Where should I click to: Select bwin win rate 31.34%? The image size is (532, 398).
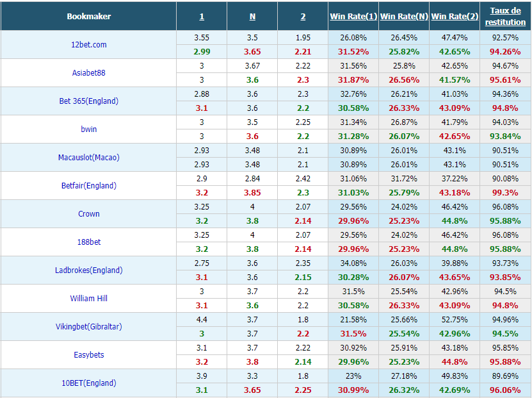pyautogui.click(x=353, y=122)
